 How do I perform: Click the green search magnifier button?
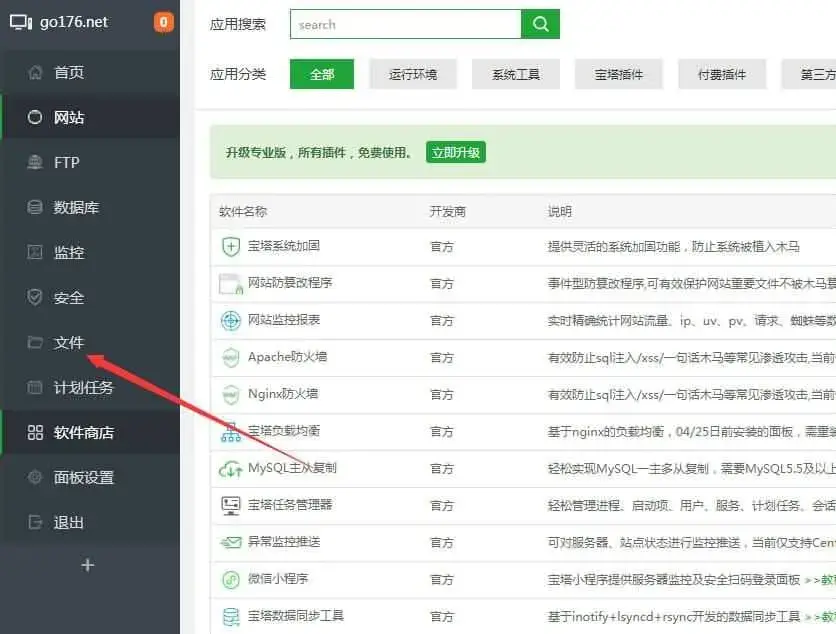point(540,24)
